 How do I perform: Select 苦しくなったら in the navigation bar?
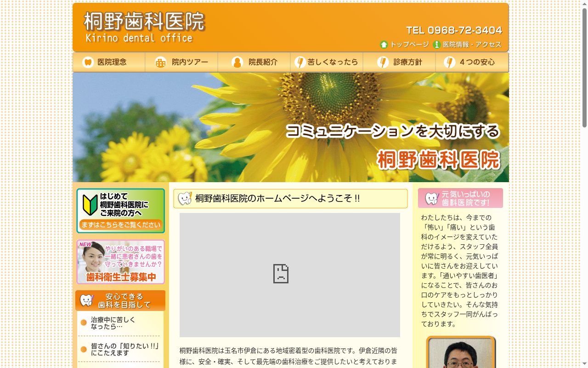[327, 62]
